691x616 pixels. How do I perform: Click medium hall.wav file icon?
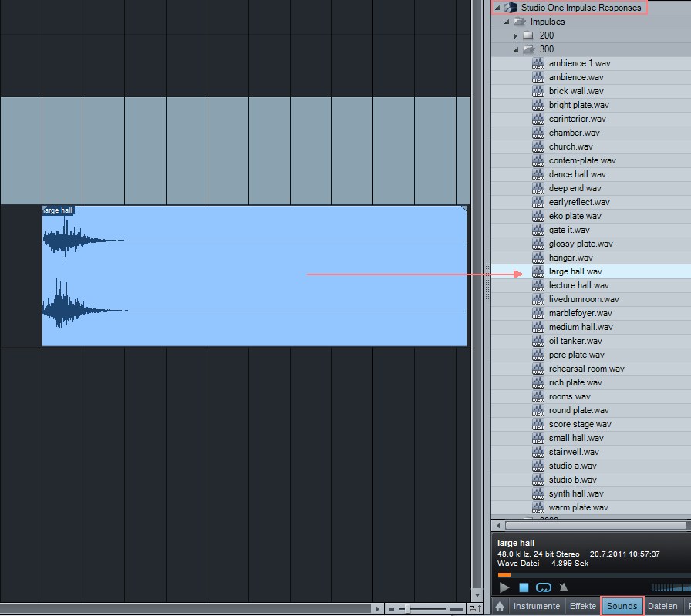538,327
